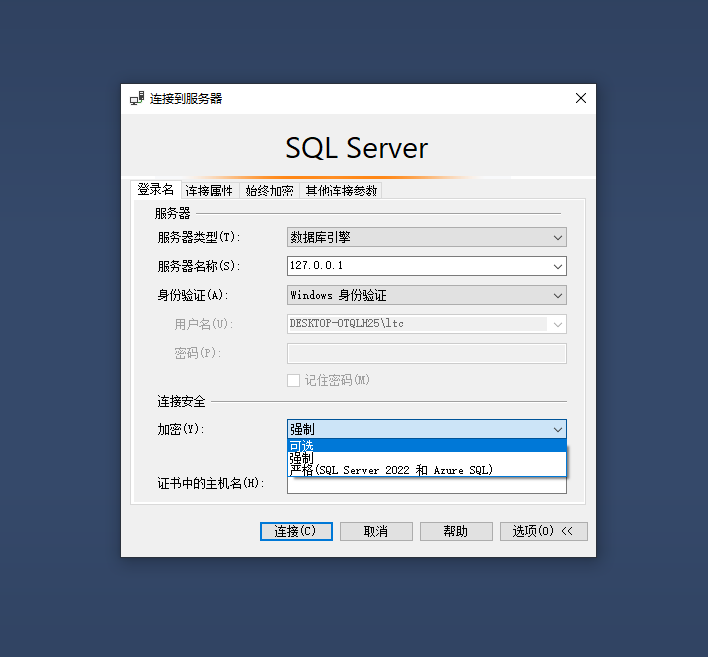Collapse options with 选项 << button
The image size is (708, 657).
543,531
